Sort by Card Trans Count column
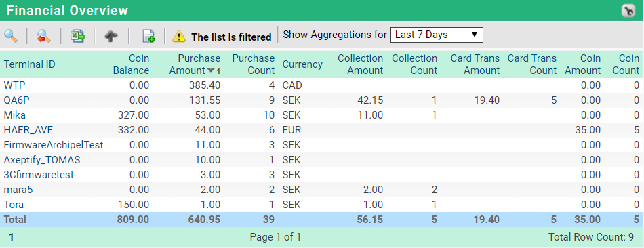 coord(532,64)
